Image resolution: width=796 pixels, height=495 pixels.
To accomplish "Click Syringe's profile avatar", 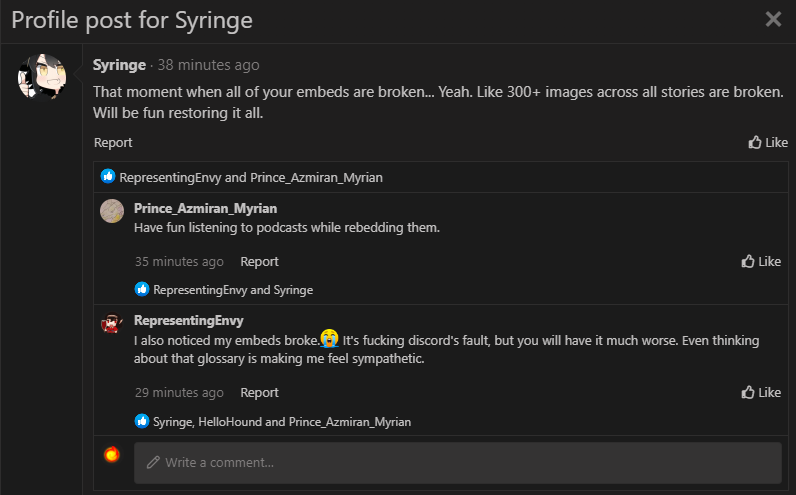I will click(42, 78).
